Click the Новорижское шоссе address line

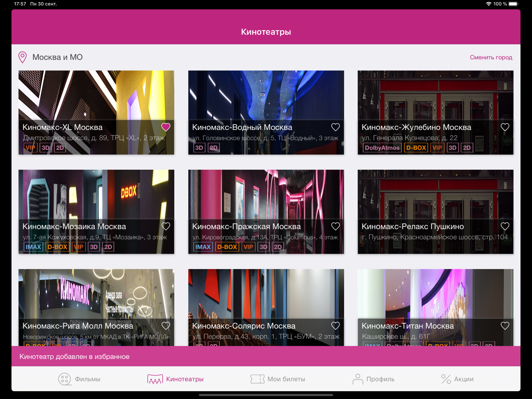pyautogui.click(x=96, y=336)
